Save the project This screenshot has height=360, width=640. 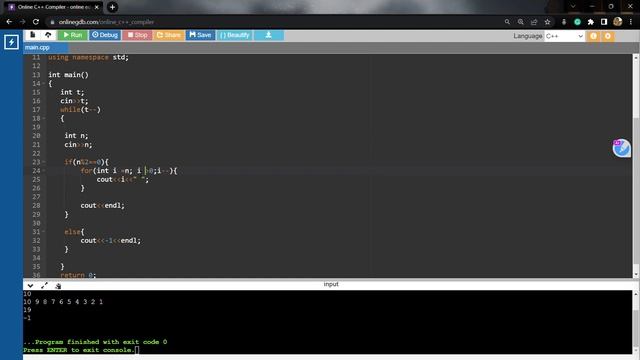pos(200,35)
